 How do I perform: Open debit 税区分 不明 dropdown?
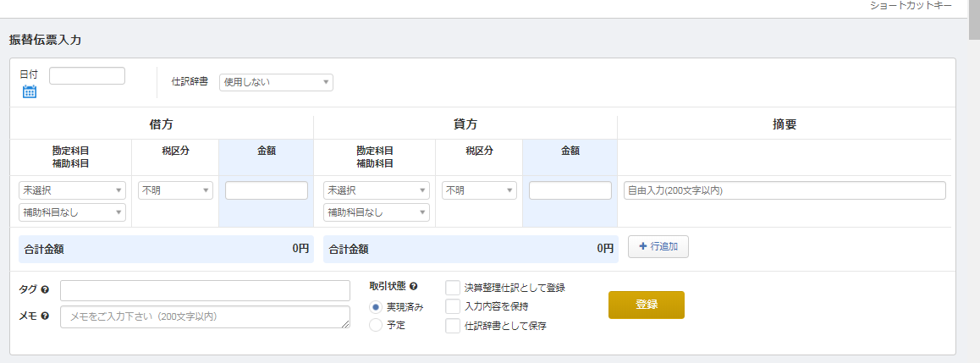175,190
